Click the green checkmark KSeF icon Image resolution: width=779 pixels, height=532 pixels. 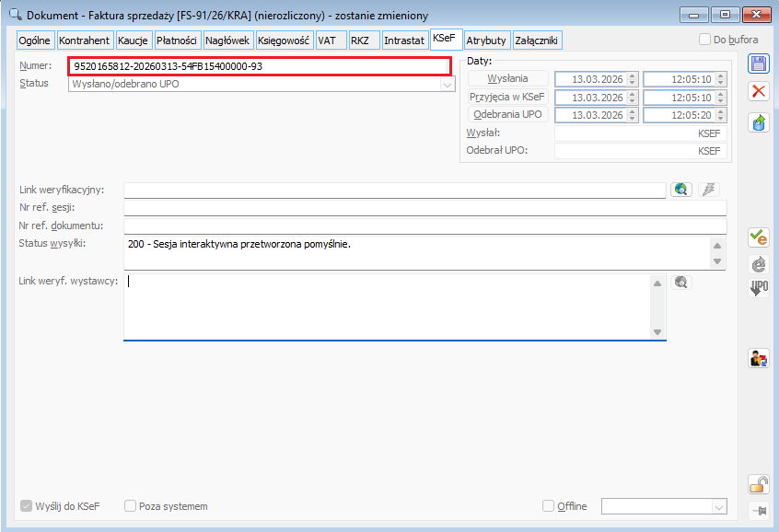pyautogui.click(x=759, y=237)
